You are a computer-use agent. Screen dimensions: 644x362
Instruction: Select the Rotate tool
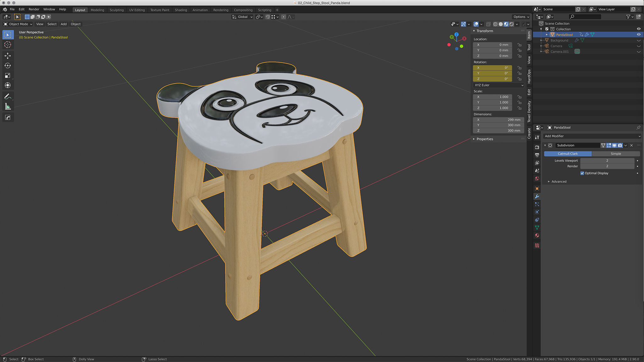pyautogui.click(x=8, y=65)
